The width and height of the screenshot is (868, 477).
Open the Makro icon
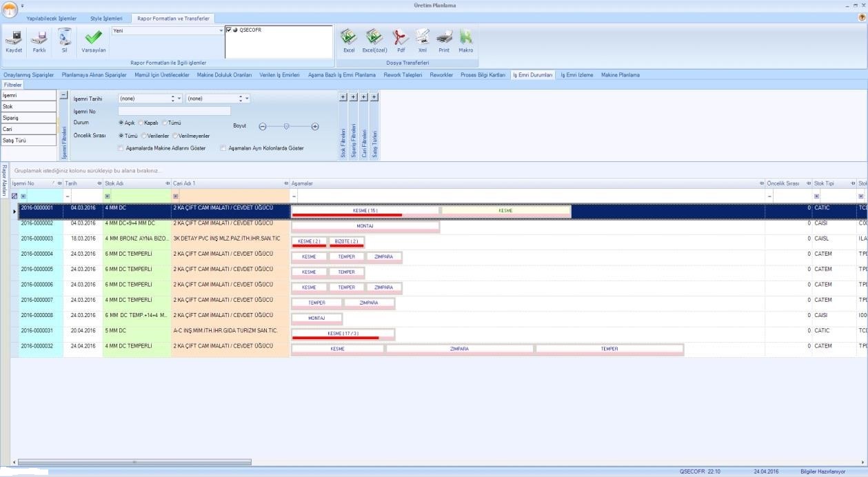pyautogui.click(x=466, y=38)
